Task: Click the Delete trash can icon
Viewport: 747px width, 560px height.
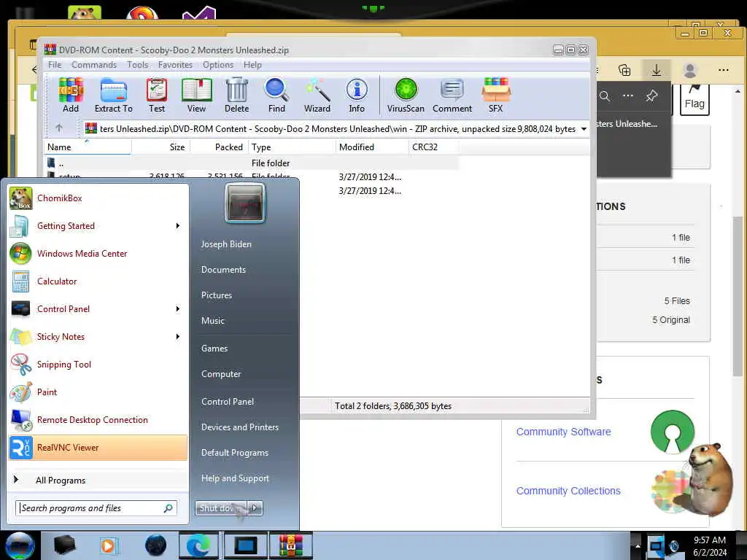Action: (x=237, y=95)
